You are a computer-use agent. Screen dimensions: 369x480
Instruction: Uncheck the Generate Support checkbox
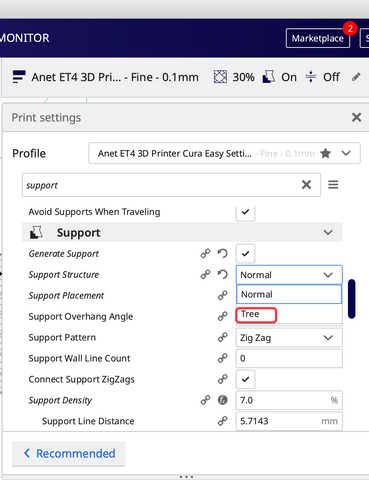click(245, 254)
